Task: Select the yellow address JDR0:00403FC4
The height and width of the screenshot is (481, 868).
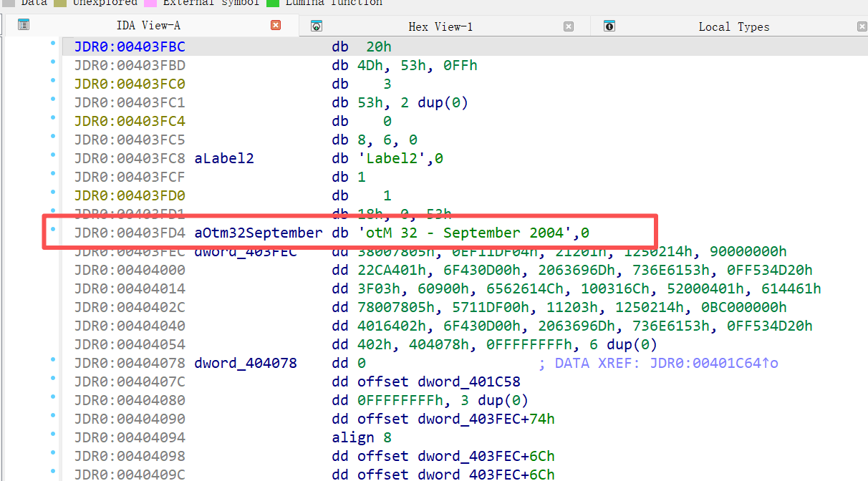Action: [x=130, y=121]
